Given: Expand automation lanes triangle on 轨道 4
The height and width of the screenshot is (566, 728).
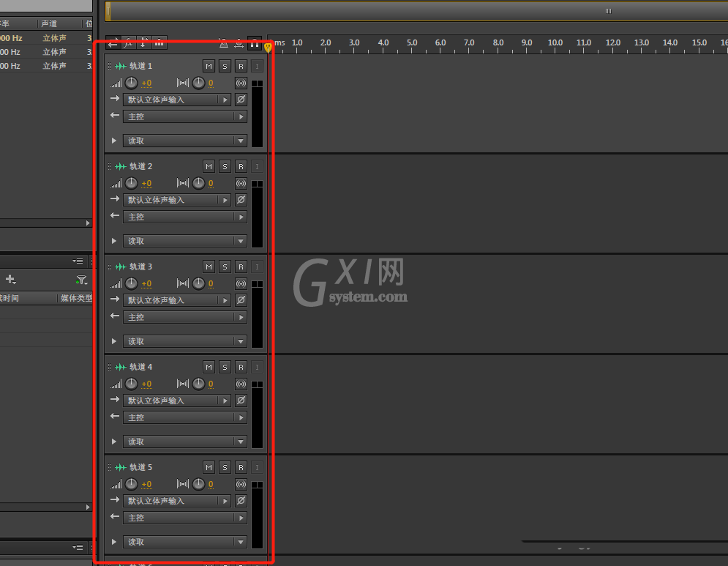Looking at the screenshot, I should (x=113, y=442).
